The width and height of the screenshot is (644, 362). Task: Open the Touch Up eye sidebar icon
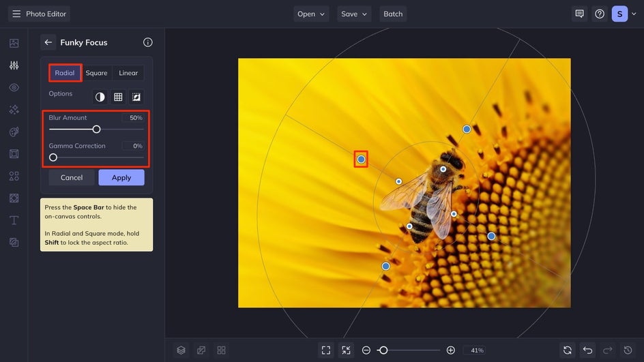[14, 87]
